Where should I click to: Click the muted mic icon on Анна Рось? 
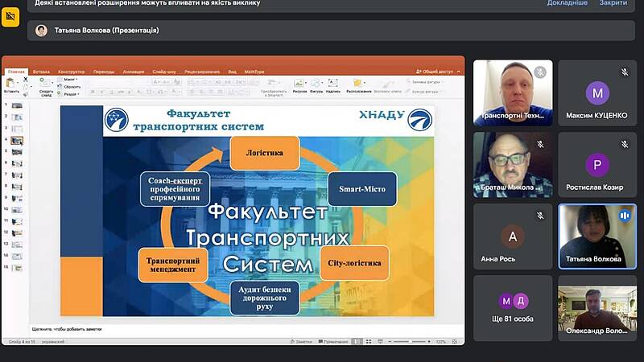click(x=540, y=216)
